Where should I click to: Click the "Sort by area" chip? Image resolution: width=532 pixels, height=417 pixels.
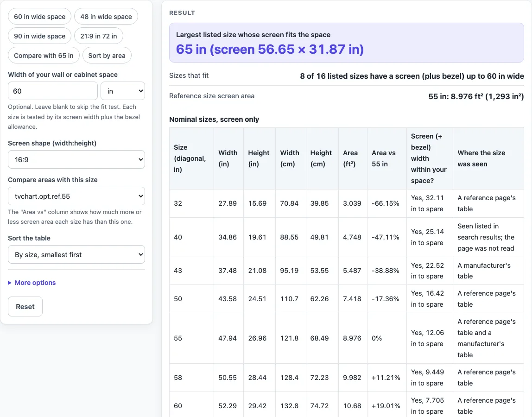pos(107,55)
